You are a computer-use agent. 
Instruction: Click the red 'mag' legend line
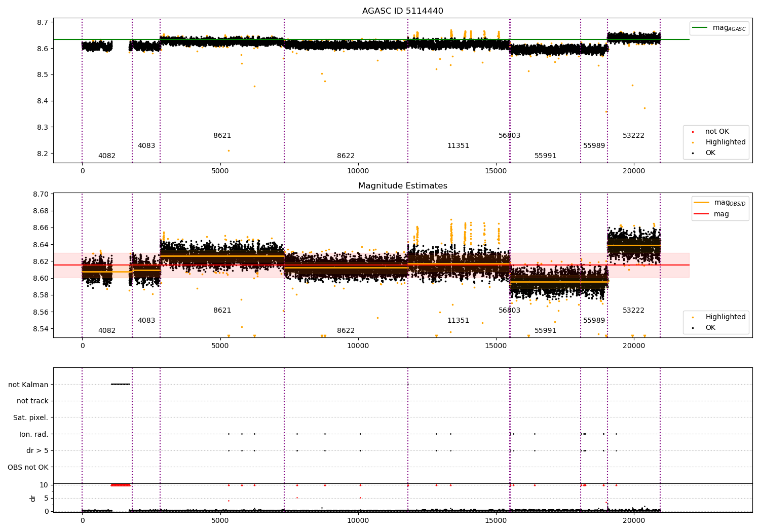[702, 214]
